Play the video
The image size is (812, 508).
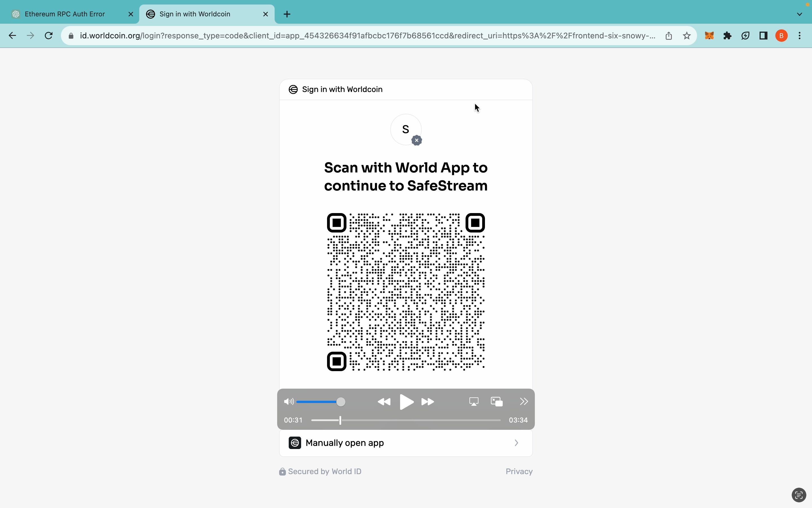pos(406,402)
